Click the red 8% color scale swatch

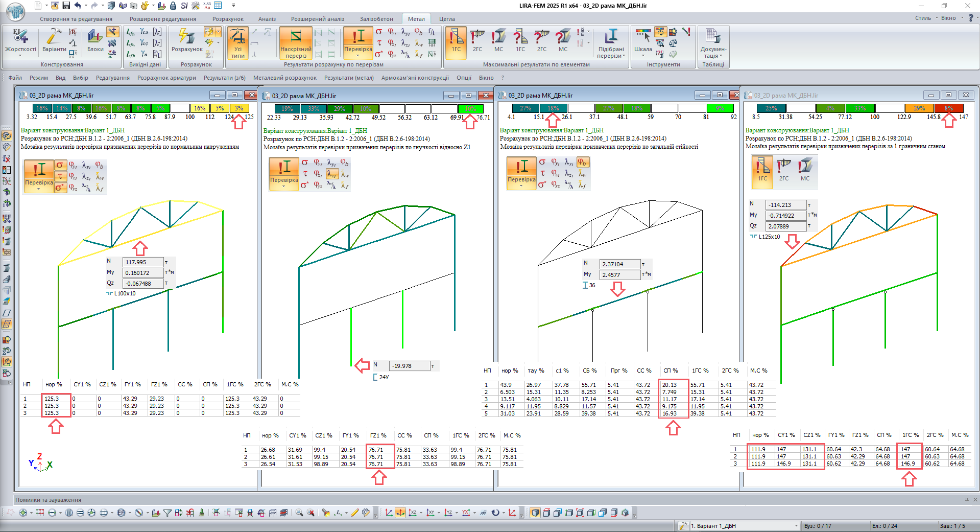(948, 108)
